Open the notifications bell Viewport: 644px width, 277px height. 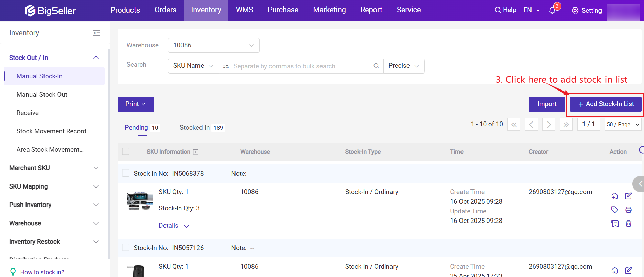point(552,11)
